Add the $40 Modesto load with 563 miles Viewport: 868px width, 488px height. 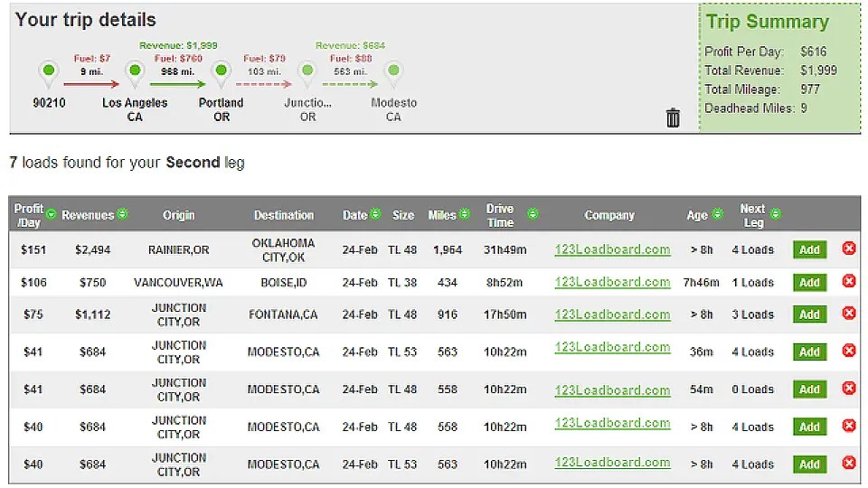pyautogui.click(x=809, y=465)
